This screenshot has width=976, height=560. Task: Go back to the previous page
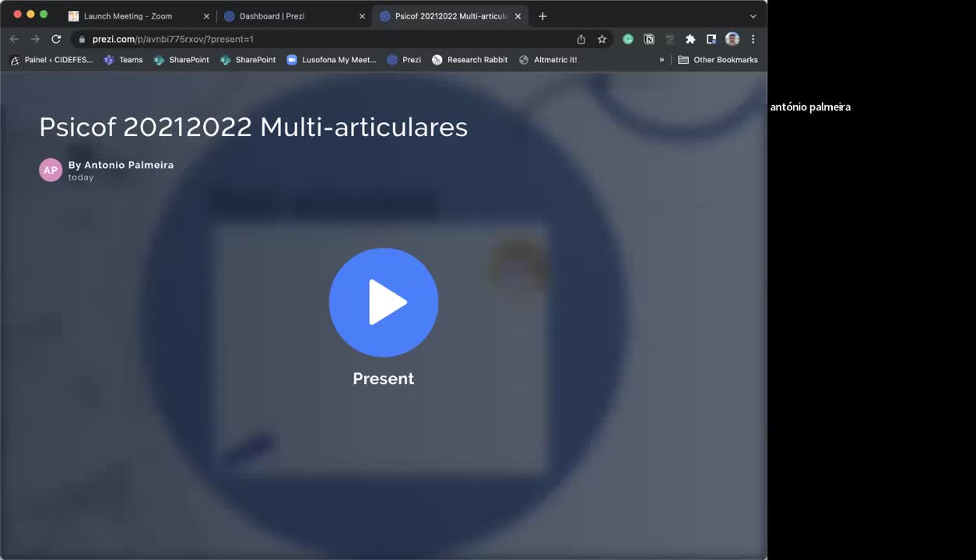click(14, 39)
